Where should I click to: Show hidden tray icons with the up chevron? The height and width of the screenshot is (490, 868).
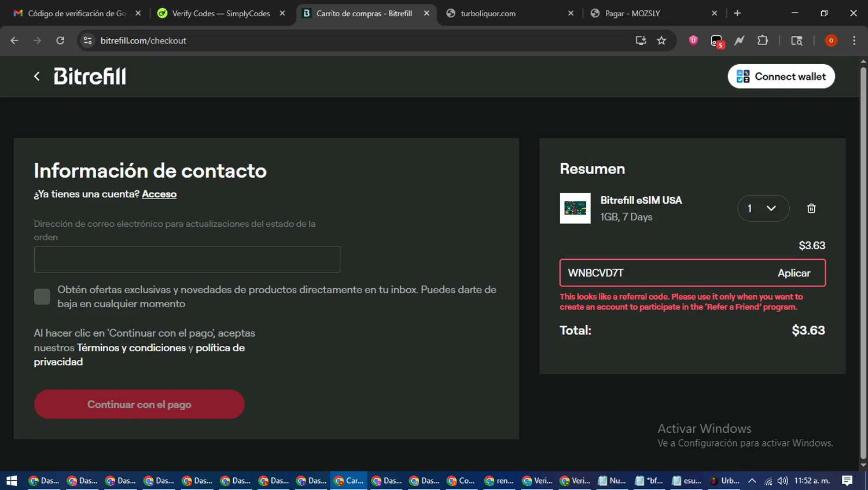[752, 481]
